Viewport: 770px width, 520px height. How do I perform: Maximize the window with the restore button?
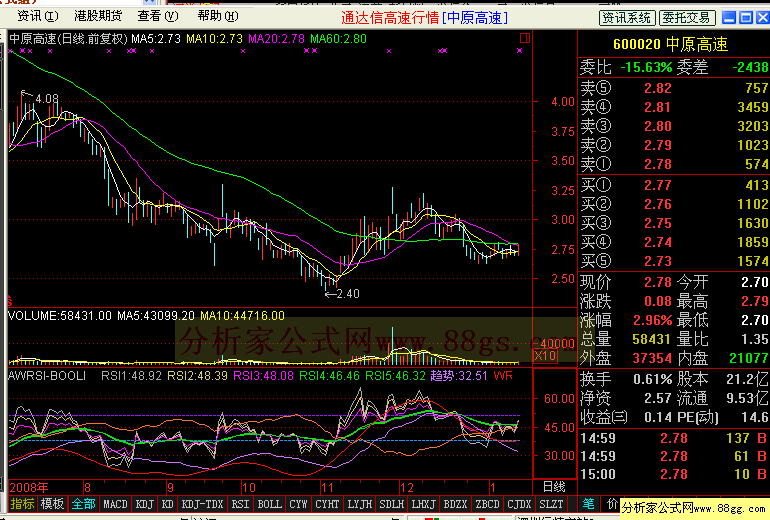coord(746,18)
